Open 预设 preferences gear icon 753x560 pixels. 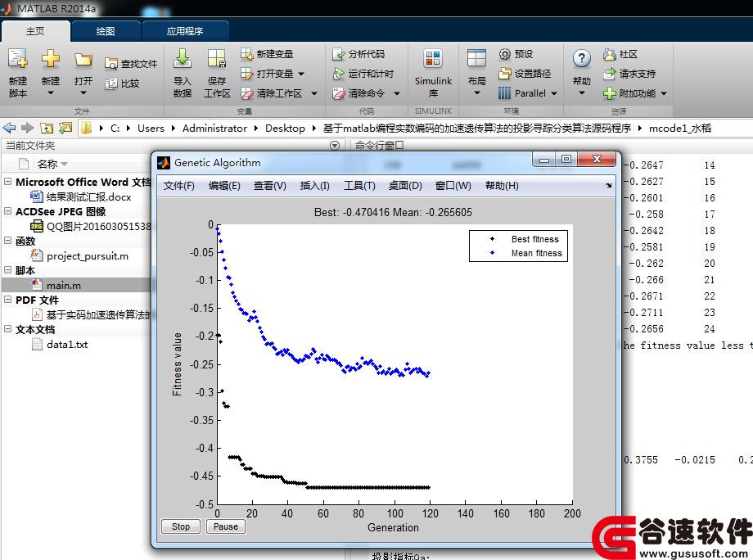tap(505, 54)
